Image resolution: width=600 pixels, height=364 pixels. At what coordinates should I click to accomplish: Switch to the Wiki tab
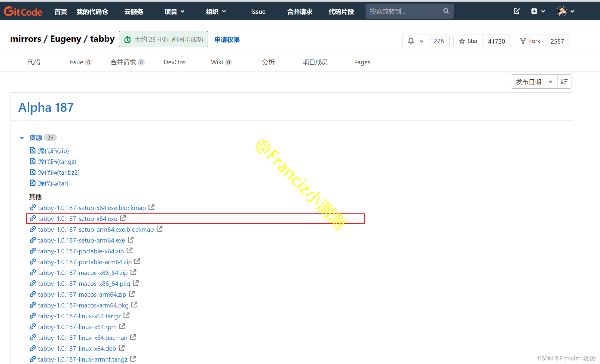point(221,62)
